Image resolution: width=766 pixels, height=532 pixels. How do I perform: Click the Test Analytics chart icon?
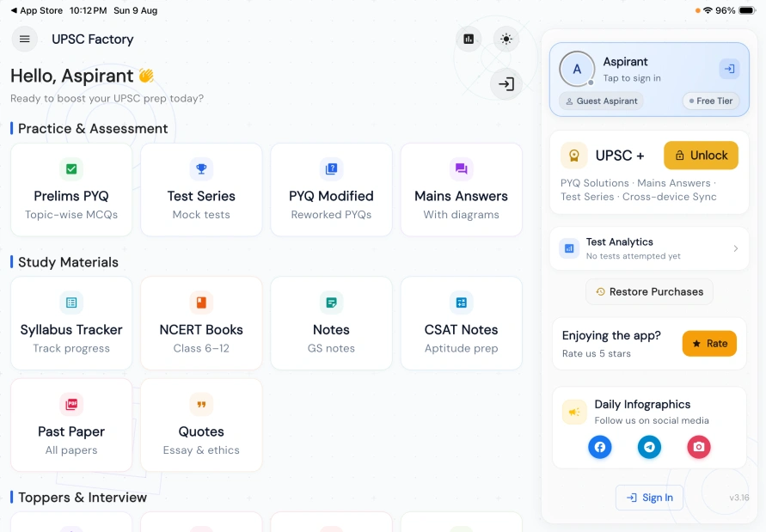[x=569, y=248]
